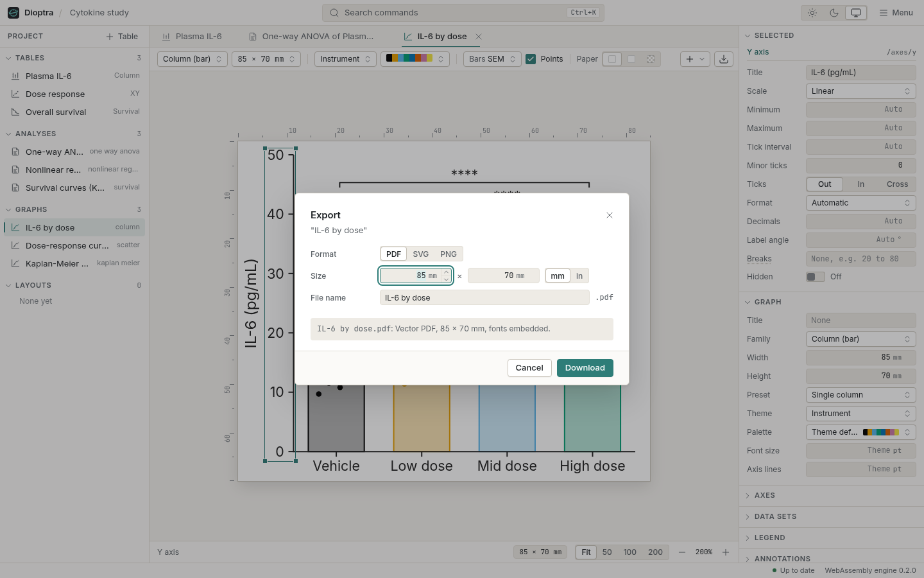This screenshot has height=578, width=924.
Task: Open the Bars SEM dropdown
Action: pyautogui.click(x=492, y=59)
